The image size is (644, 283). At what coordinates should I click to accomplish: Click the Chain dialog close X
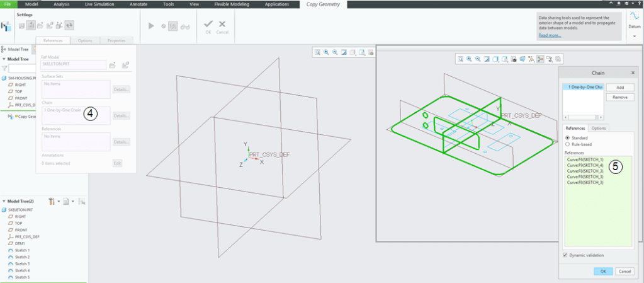[633, 74]
